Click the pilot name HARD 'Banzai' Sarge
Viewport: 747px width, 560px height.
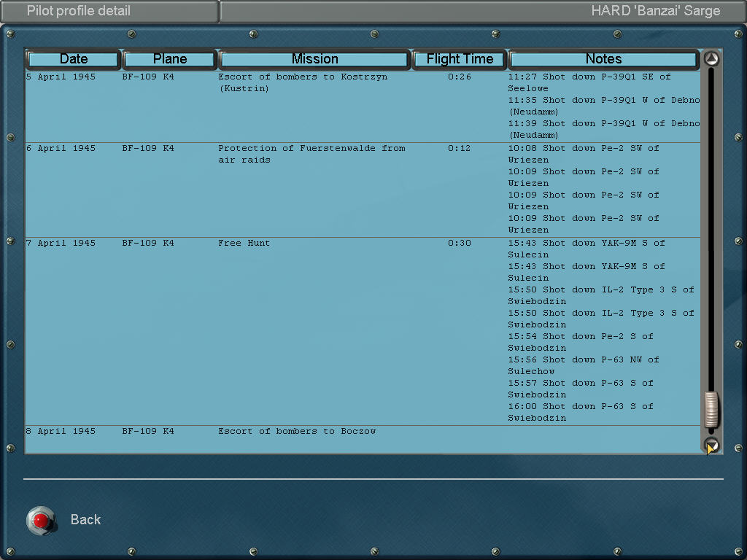point(656,11)
